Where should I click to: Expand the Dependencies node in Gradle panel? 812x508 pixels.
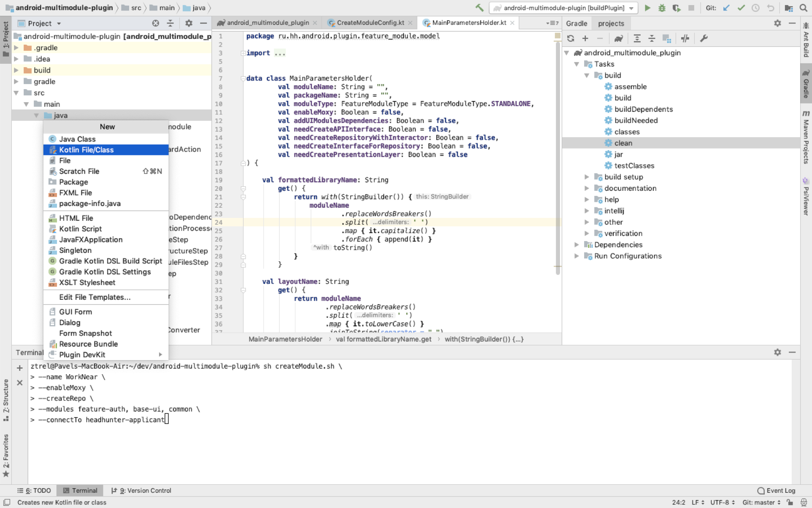[577, 244]
